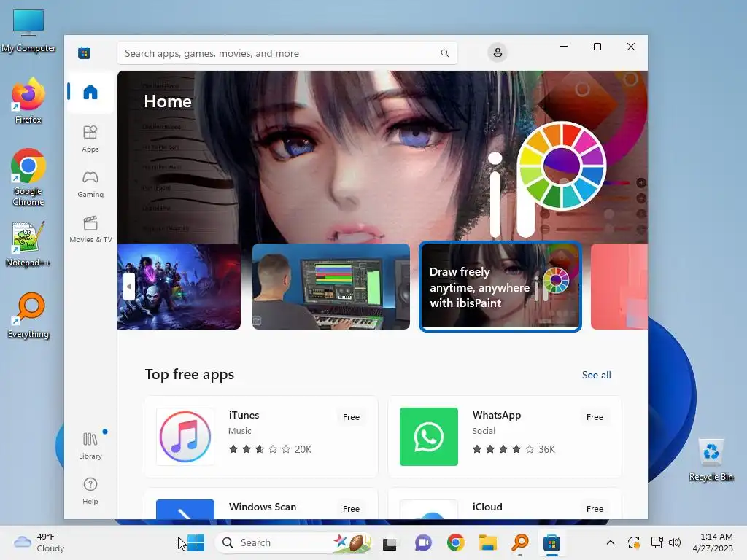Select the game characters carousel thumbnail
The width and height of the screenshot is (747, 560).
click(x=179, y=287)
